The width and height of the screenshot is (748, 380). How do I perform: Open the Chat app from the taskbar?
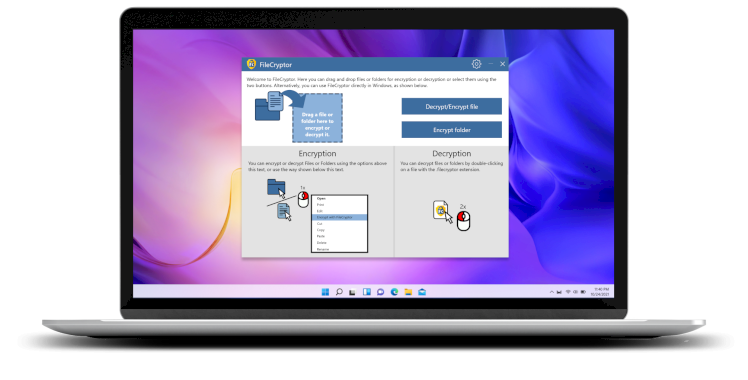[x=380, y=292]
